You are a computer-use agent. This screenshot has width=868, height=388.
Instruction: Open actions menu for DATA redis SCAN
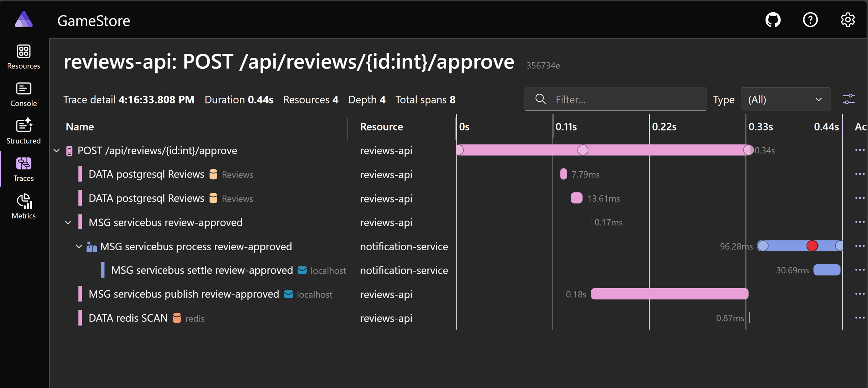[859, 318]
